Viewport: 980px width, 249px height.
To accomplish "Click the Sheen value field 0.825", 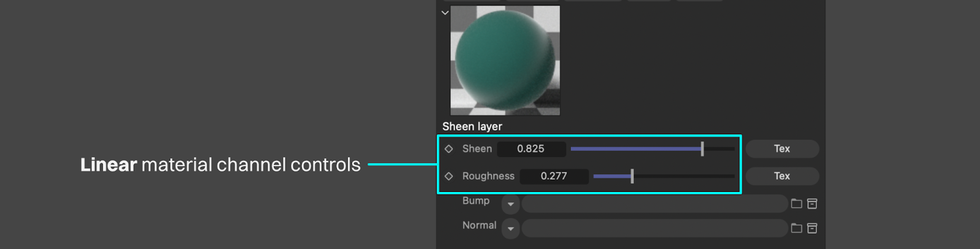I will pyautogui.click(x=530, y=149).
